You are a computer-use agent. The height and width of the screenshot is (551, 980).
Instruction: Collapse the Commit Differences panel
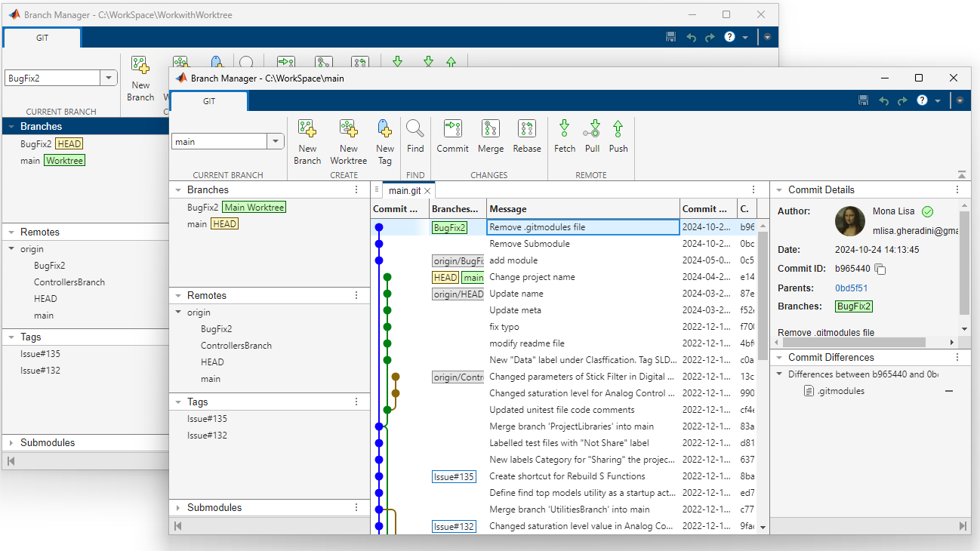(x=778, y=358)
